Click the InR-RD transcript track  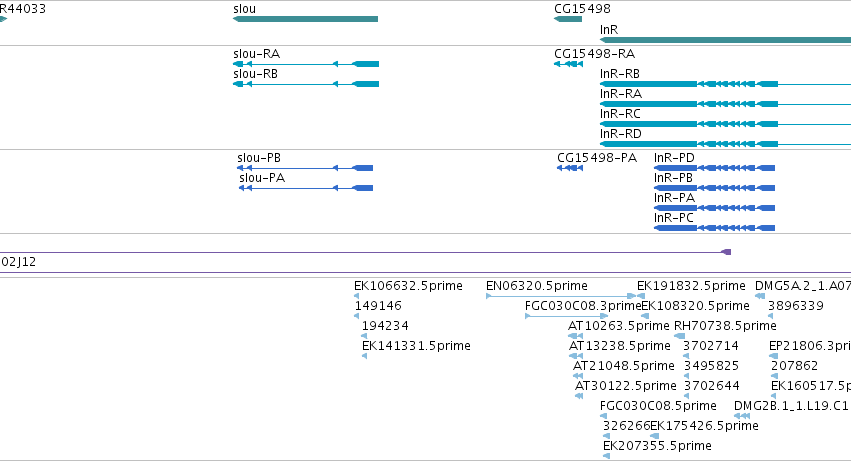[725, 144]
